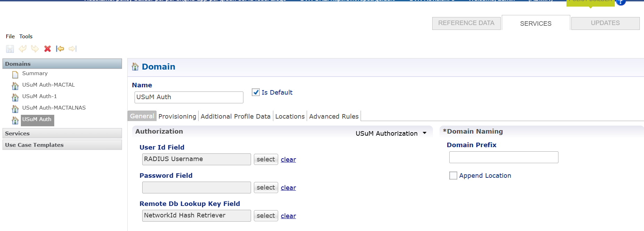Switch to the Provisioning tab
Image resolution: width=644 pixels, height=231 pixels.
coord(177,116)
